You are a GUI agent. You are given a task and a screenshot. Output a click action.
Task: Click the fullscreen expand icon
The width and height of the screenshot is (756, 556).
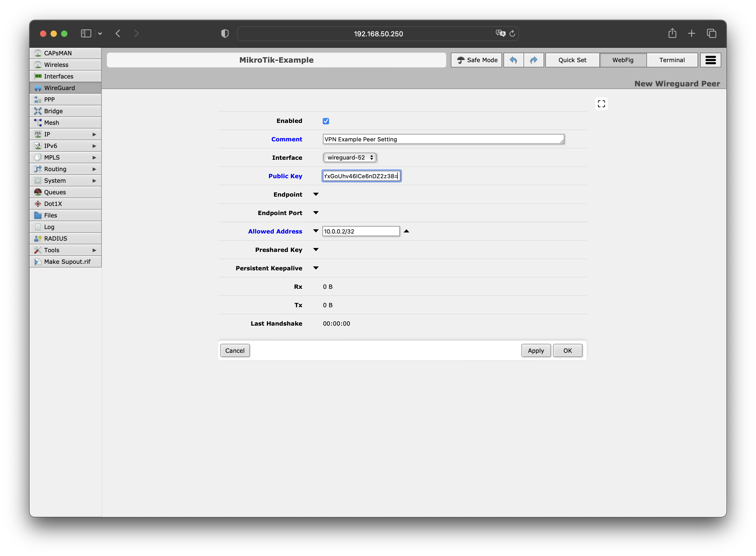(x=601, y=104)
